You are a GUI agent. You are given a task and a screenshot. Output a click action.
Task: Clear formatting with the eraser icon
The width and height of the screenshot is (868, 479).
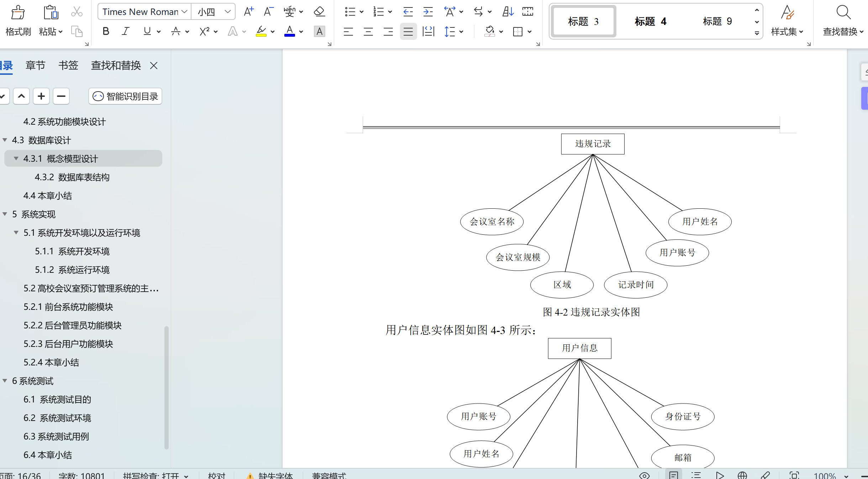point(319,11)
